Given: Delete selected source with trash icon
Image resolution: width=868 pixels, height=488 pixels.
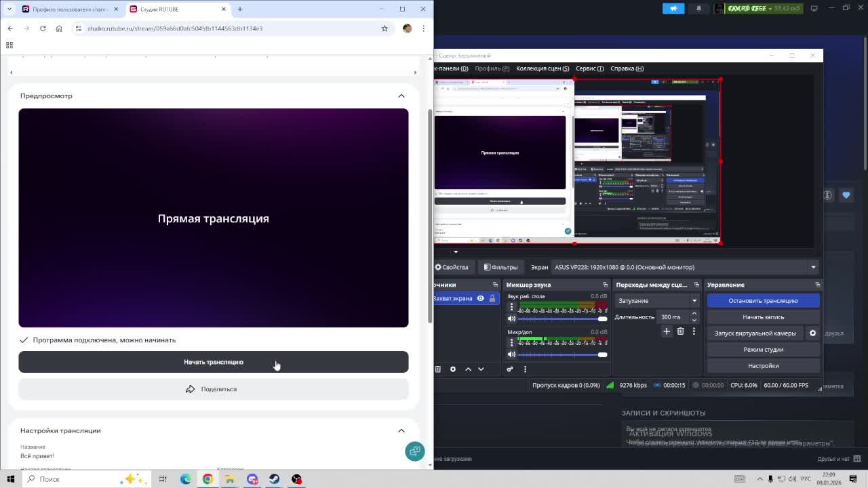Looking at the screenshot, I should [438, 369].
